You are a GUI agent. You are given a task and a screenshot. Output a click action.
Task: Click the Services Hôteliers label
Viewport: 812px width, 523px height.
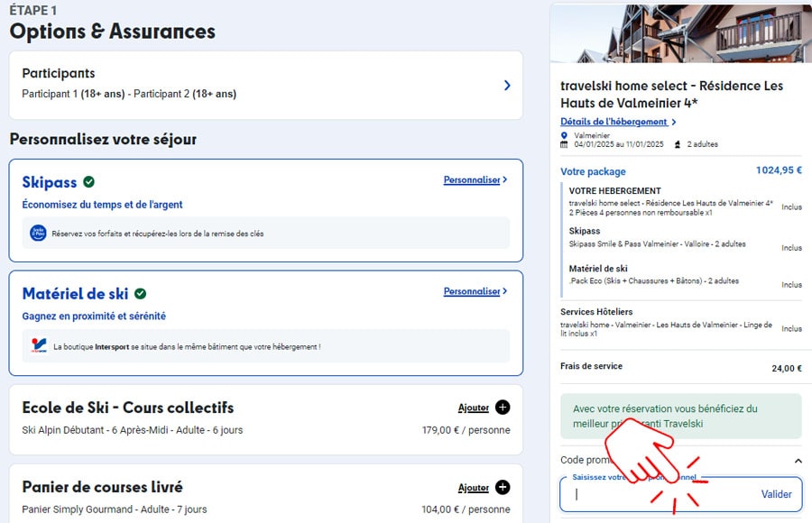coord(596,312)
